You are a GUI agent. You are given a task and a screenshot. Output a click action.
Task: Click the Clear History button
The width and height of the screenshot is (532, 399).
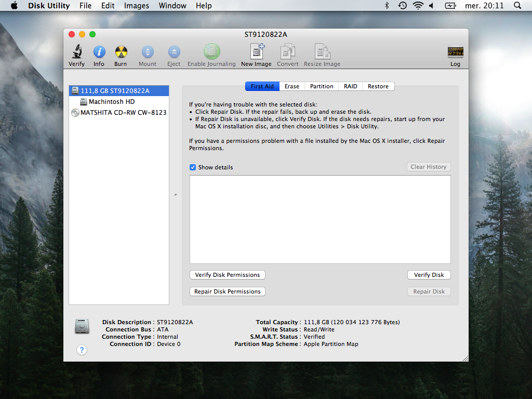click(429, 167)
